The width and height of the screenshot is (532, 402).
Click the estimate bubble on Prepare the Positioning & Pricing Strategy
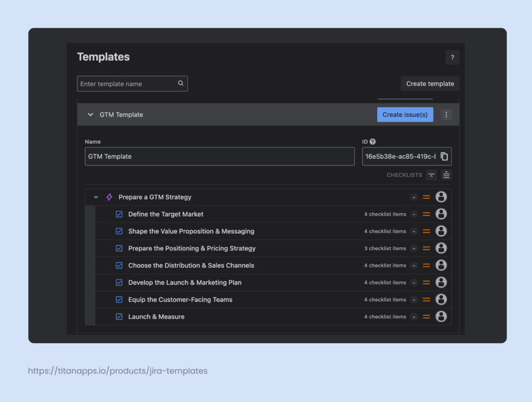coord(414,248)
